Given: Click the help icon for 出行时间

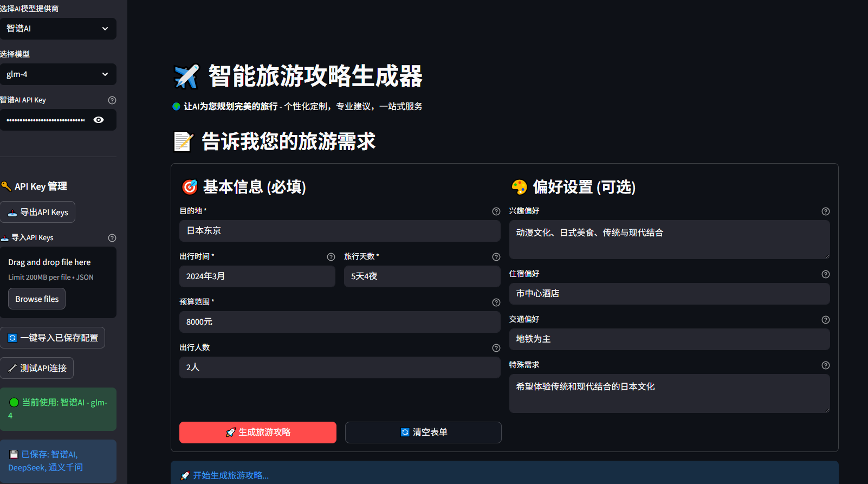Looking at the screenshot, I should tap(331, 257).
